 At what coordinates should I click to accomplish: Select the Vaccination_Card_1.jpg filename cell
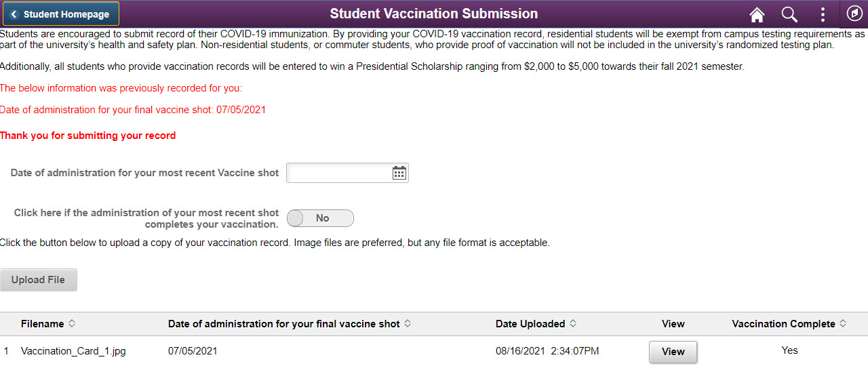[x=73, y=351]
